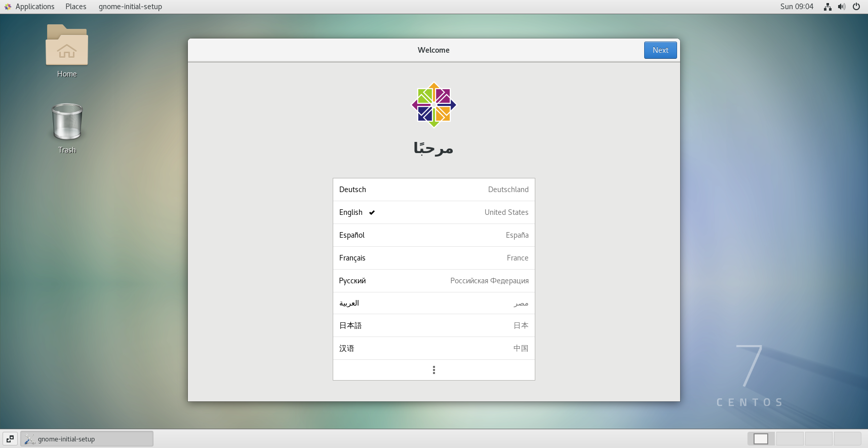
Task: Click the network connection icon in top bar
Action: [827, 7]
